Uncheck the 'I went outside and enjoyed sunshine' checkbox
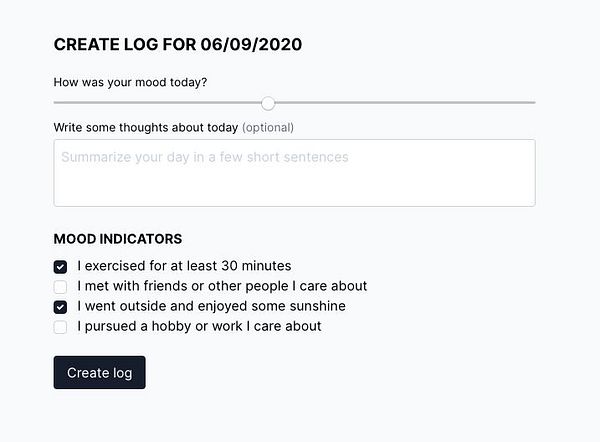The image size is (600, 442). pos(61,306)
